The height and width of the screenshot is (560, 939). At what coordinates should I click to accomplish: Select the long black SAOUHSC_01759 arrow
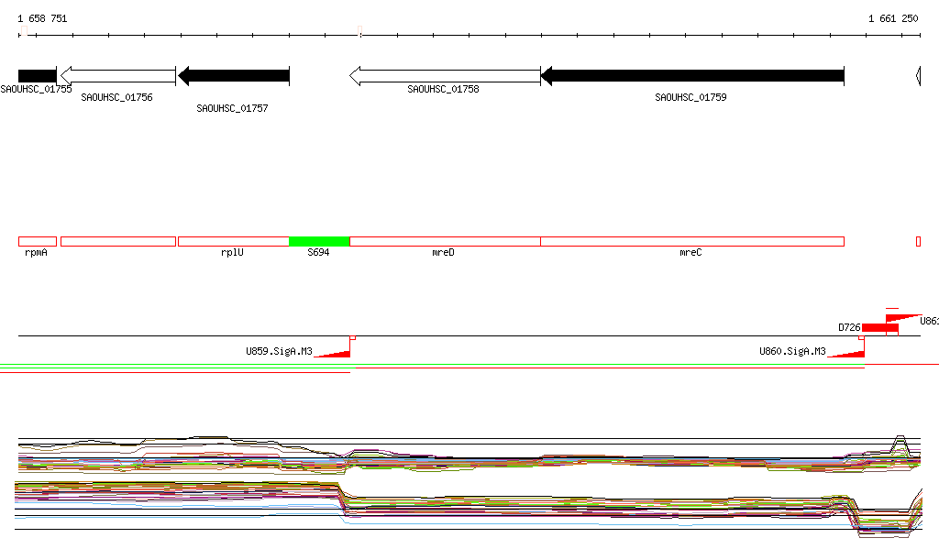[x=692, y=76]
